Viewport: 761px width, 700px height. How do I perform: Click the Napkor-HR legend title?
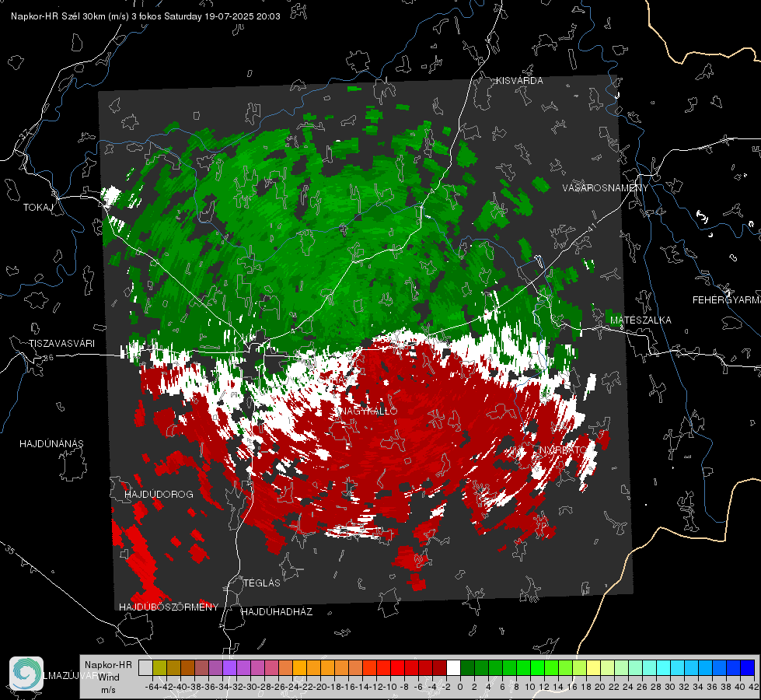coord(108,665)
